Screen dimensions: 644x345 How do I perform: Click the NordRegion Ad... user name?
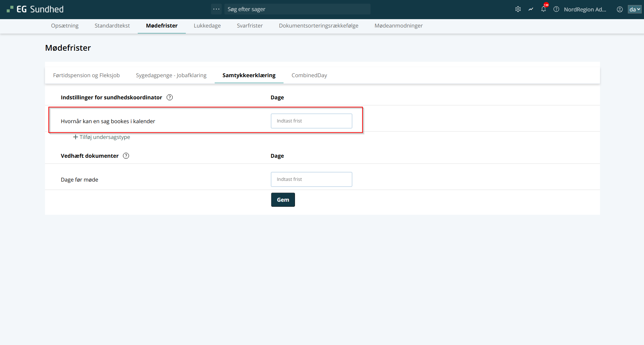point(585,9)
